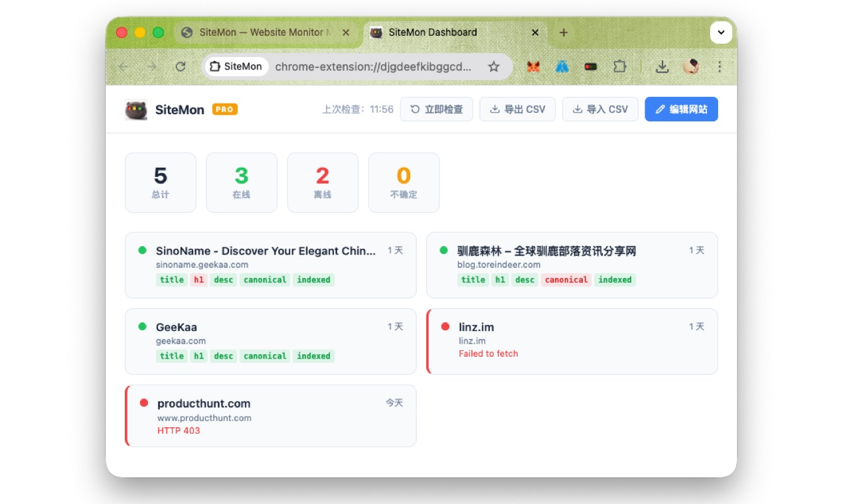The height and width of the screenshot is (504, 843).
Task: Click the PRO badge next to SiteMon
Action: pyautogui.click(x=225, y=109)
